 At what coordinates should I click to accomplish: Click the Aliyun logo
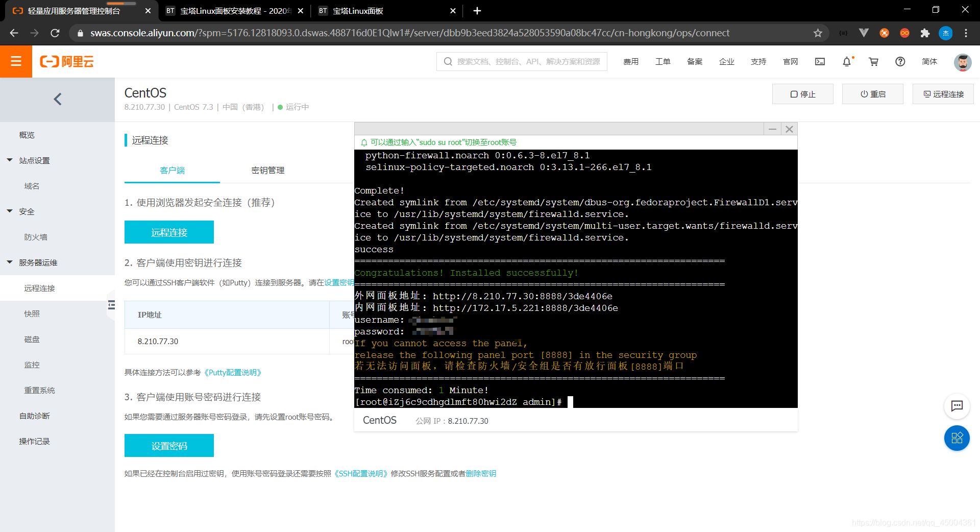(67, 62)
